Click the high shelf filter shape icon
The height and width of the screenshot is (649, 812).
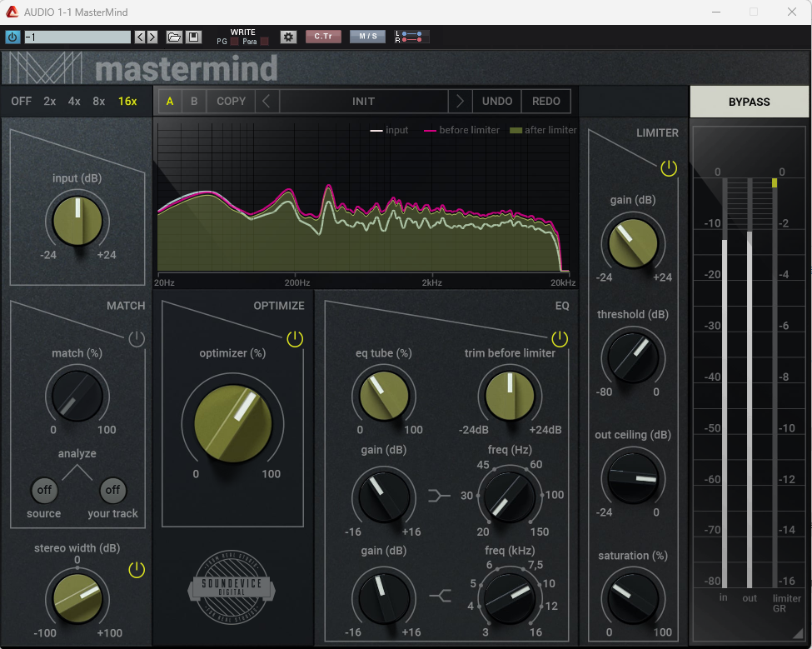coord(441,596)
